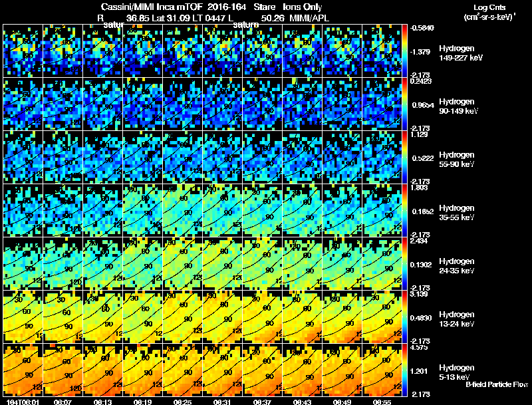The width and height of the screenshot is (532, 405).
Task: Click the scale value '4.575'
Action: pos(419,347)
